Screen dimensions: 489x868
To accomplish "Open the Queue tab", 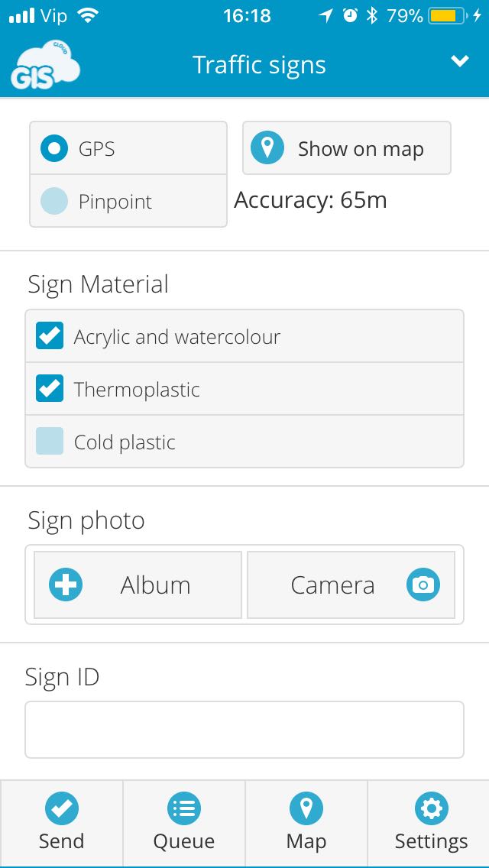I will point(184,824).
